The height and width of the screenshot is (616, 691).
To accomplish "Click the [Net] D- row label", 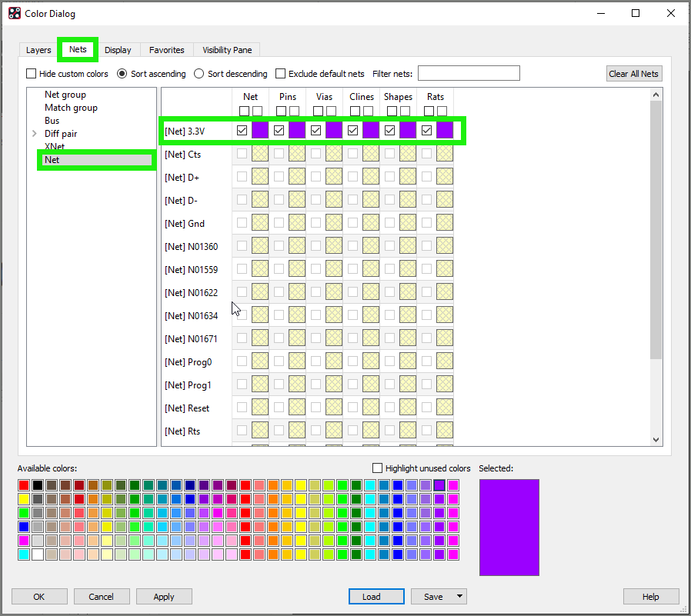I will coord(181,201).
